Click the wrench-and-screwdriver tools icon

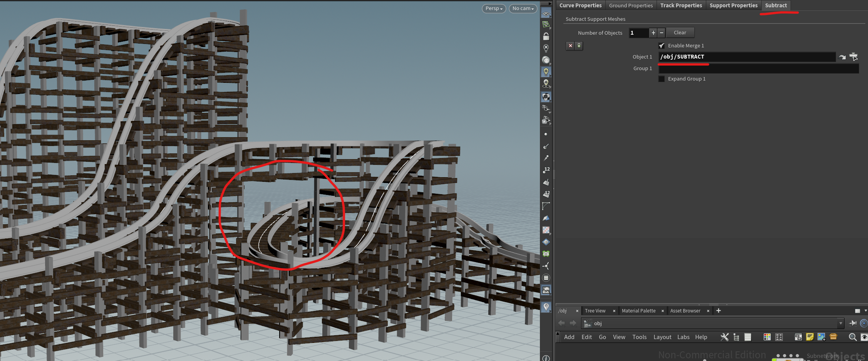724,337
